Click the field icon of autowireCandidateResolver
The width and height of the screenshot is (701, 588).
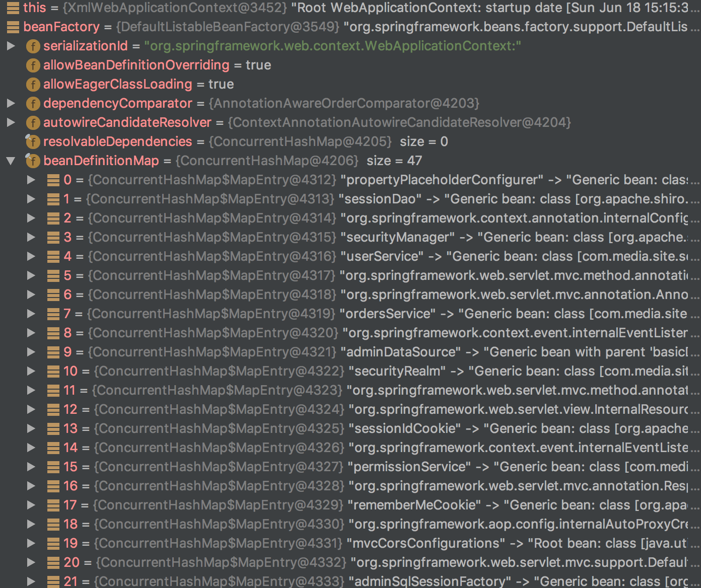click(33, 123)
